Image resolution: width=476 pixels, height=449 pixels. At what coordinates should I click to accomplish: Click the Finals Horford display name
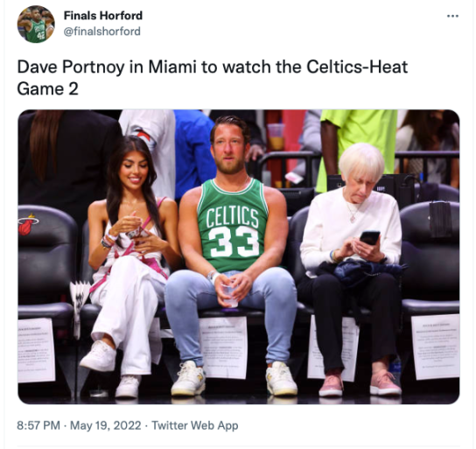point(103,16)
